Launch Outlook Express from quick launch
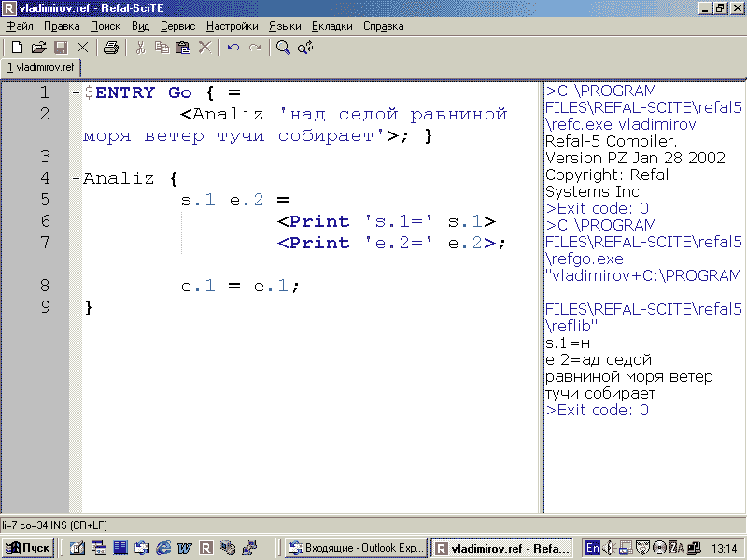Image resolution: width=747 pixels, height=560 pixels. pyautogui.click(x=142, y=548)
